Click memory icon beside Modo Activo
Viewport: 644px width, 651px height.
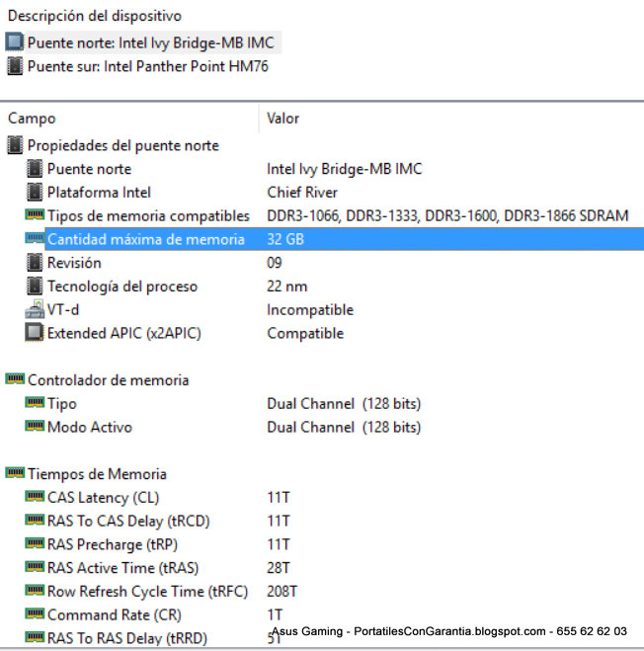[35, 427]
